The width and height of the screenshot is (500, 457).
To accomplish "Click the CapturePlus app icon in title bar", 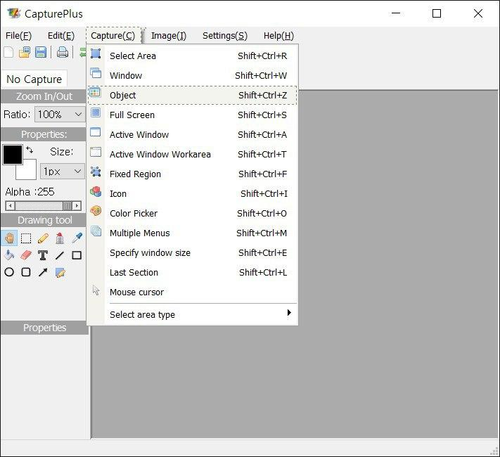I will [14, 14].
